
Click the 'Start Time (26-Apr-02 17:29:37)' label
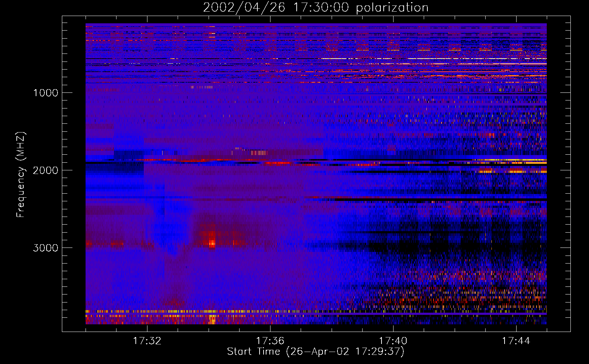pyautogui.click(x=316, y=352)
